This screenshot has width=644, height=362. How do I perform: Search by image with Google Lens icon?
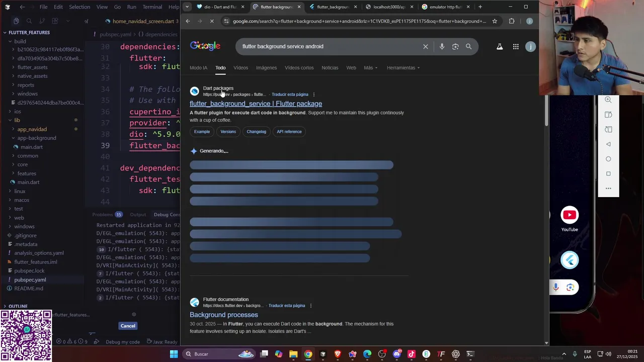point(455,46)
